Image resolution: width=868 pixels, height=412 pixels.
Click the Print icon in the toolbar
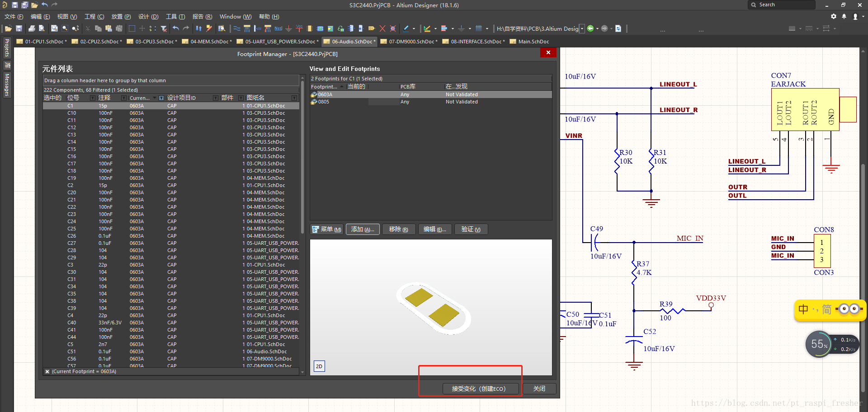click(31, 28)
